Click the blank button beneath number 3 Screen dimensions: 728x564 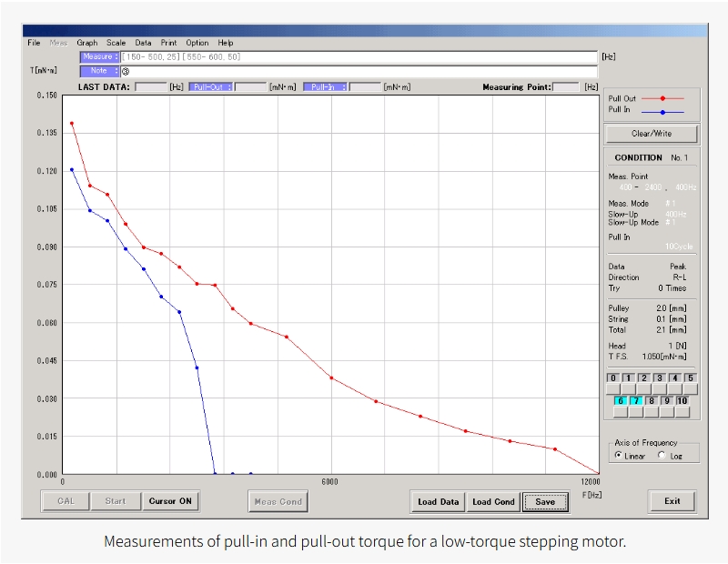[659, 389]
